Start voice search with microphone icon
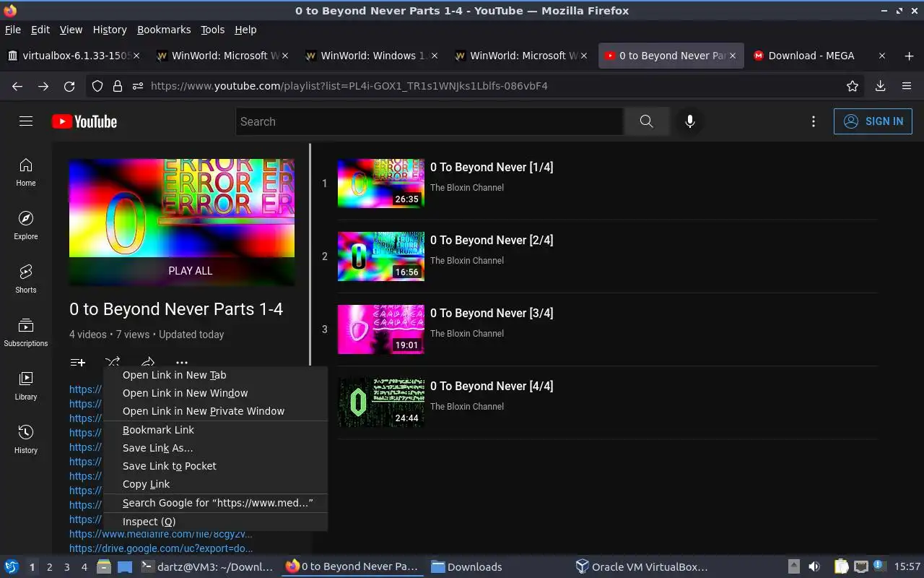Viewport: 924px width, 578px height. [x=690, y=121]
